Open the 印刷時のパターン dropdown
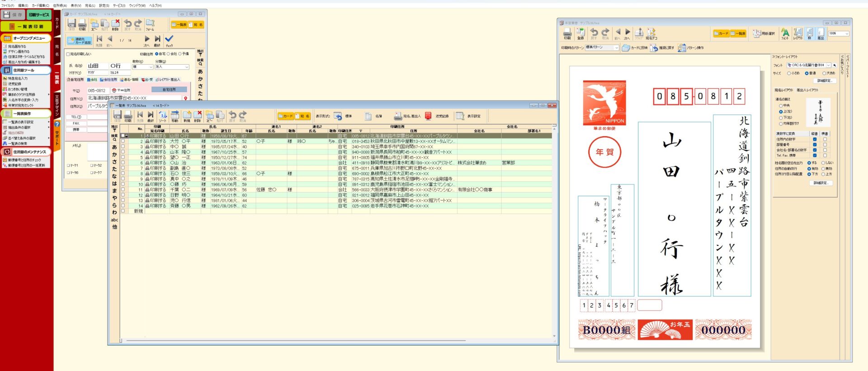The width and height of the screenshot is (868, 371). (602, 47)
